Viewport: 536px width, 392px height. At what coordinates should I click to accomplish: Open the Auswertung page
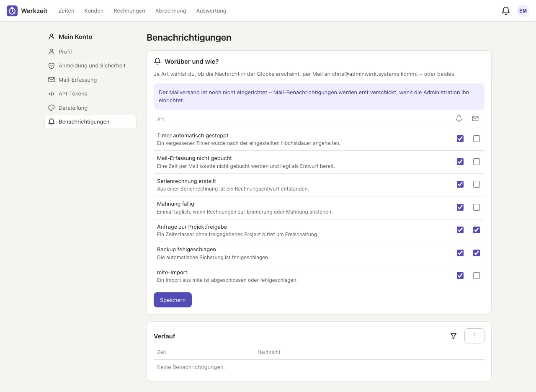[x=211, y=11]
